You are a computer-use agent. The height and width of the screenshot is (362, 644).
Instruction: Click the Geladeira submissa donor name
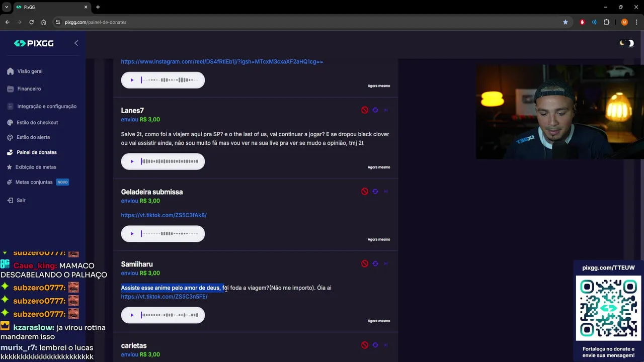pyautogui.click(x=152, y=192)
